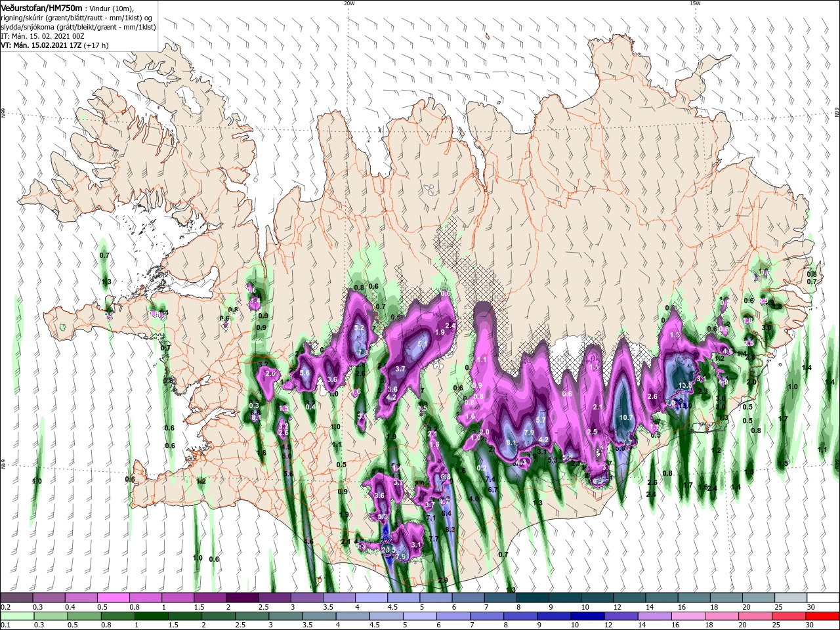The image size is (840, 630).
Task: Pick the 1.5 plum swatch, upper legend row
Action: (210, 598)
